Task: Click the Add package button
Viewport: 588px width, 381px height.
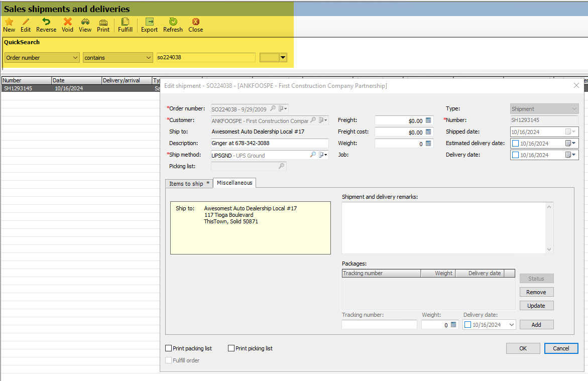Action: (x=536, y=325)
